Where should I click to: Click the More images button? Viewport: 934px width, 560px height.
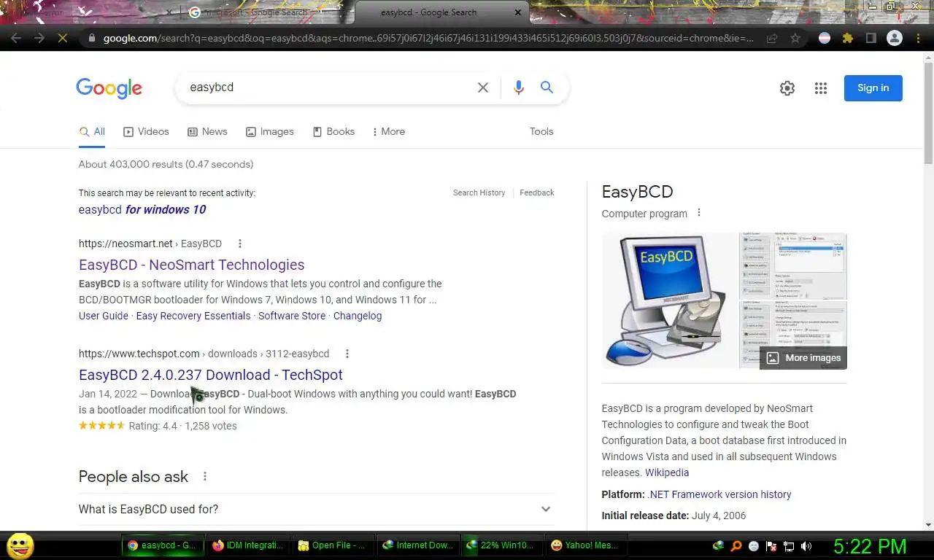803,358
